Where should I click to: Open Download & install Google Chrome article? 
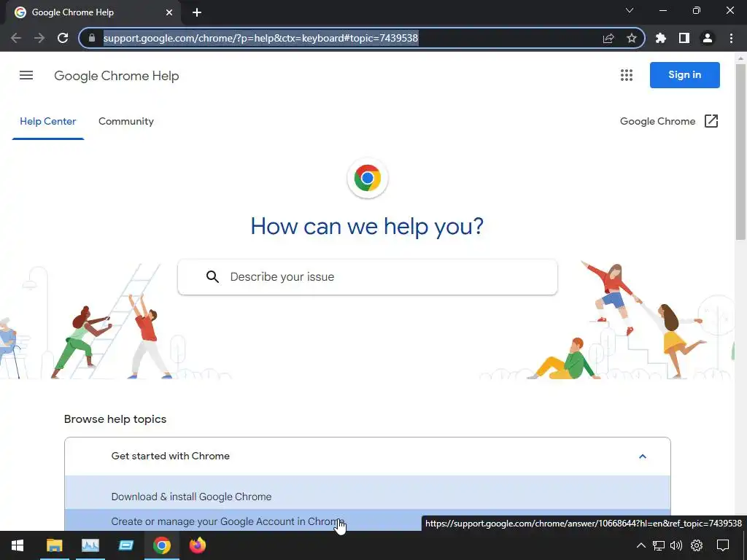point(191,497)
